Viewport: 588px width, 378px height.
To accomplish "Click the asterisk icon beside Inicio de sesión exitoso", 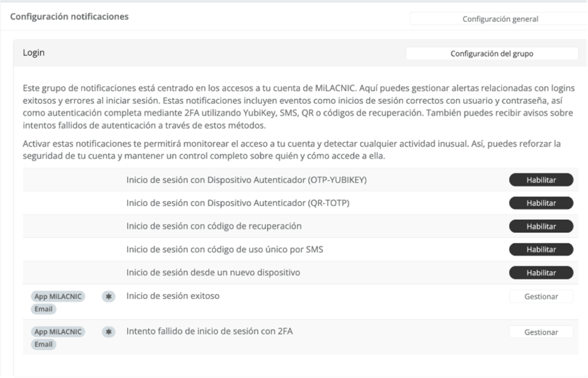I will point(108,297).
